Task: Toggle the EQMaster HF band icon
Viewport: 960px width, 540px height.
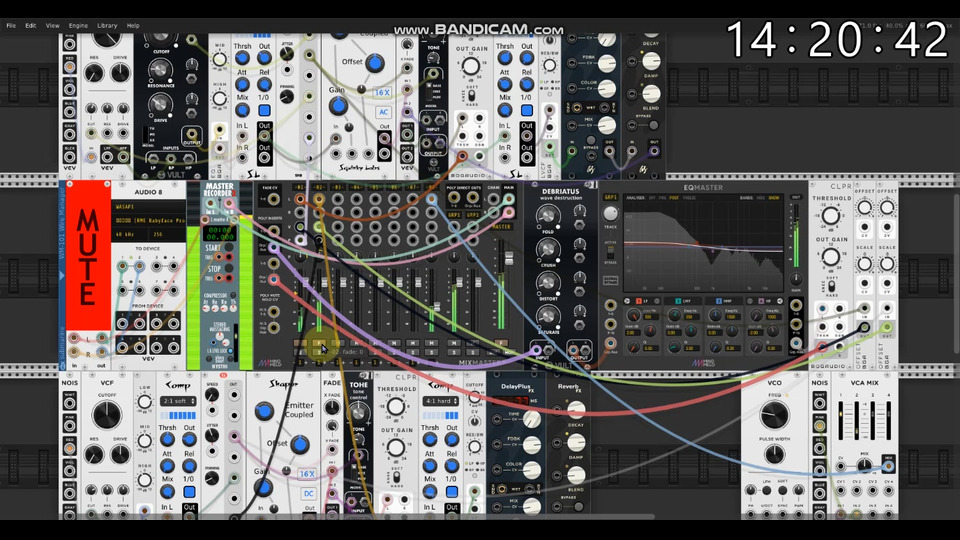Action: coord(760,301)
